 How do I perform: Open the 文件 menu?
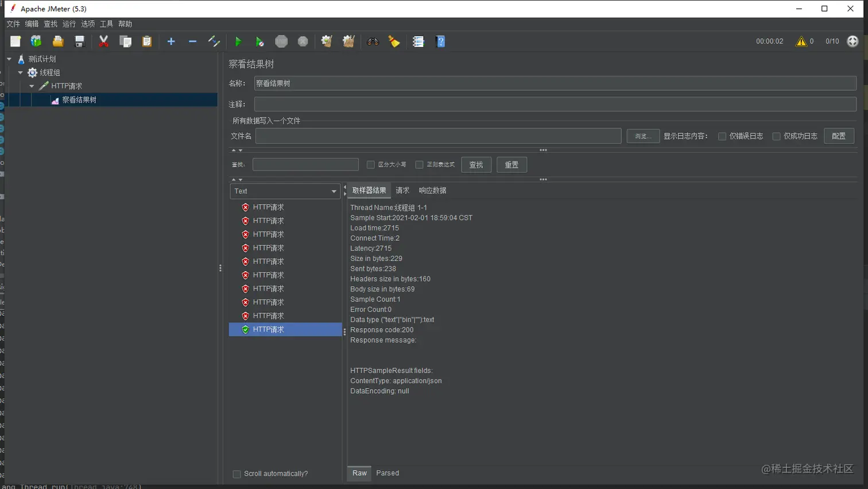(13, 24)
